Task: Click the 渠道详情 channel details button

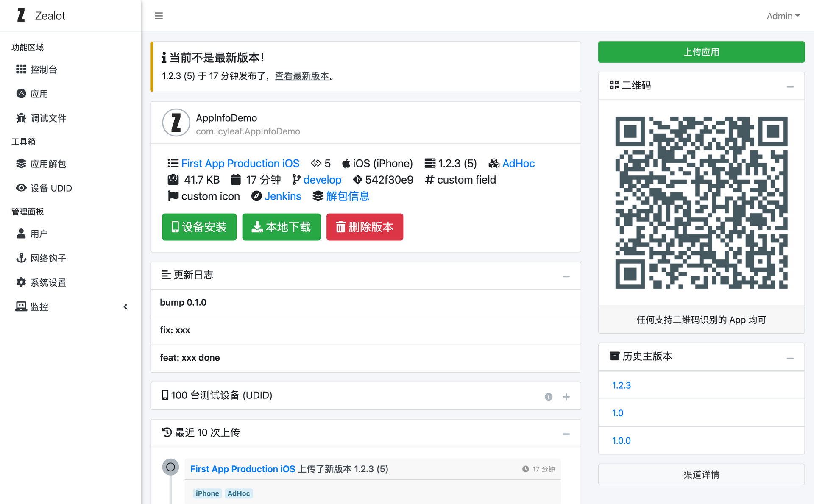Action: click(x=701, y=474)
